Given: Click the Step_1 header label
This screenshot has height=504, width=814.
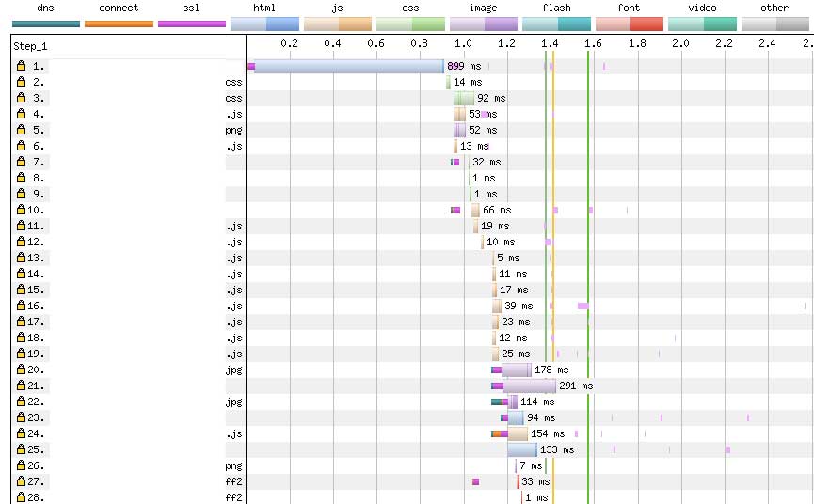Looking at the screenshot, I should pos(30,45).
